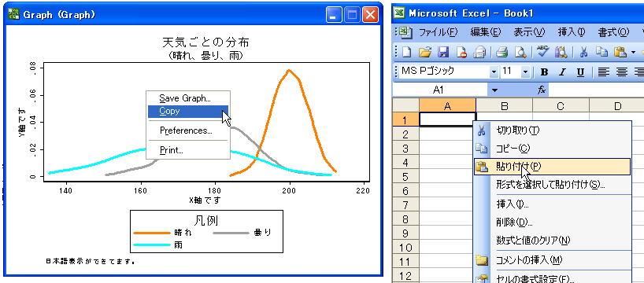Image resolution: width=644 pixels, height=283 pixels.
Task: Open the Research books icon
Action: [561, 52]
